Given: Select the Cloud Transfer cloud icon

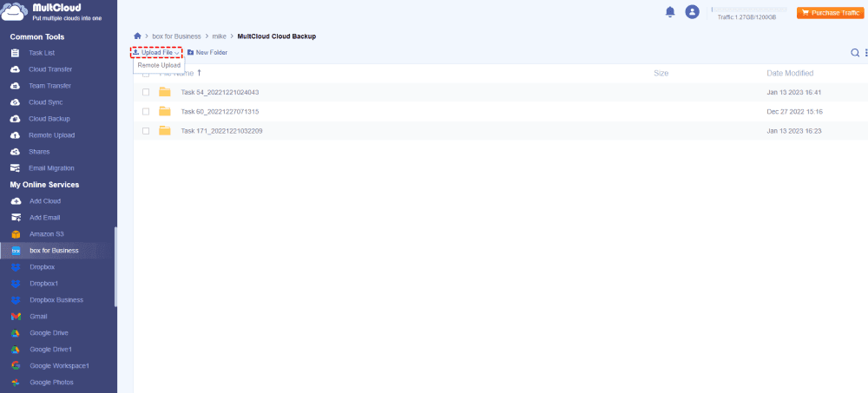Looking at the screenshot, I should click(16, 69).
